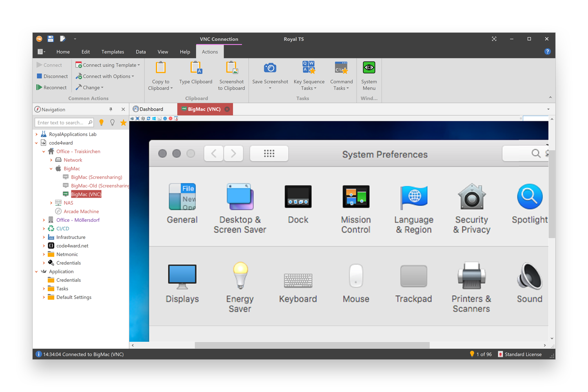Switch to the Dashboard tab
The image size is (588, 392).
click(x=151, y=109)
